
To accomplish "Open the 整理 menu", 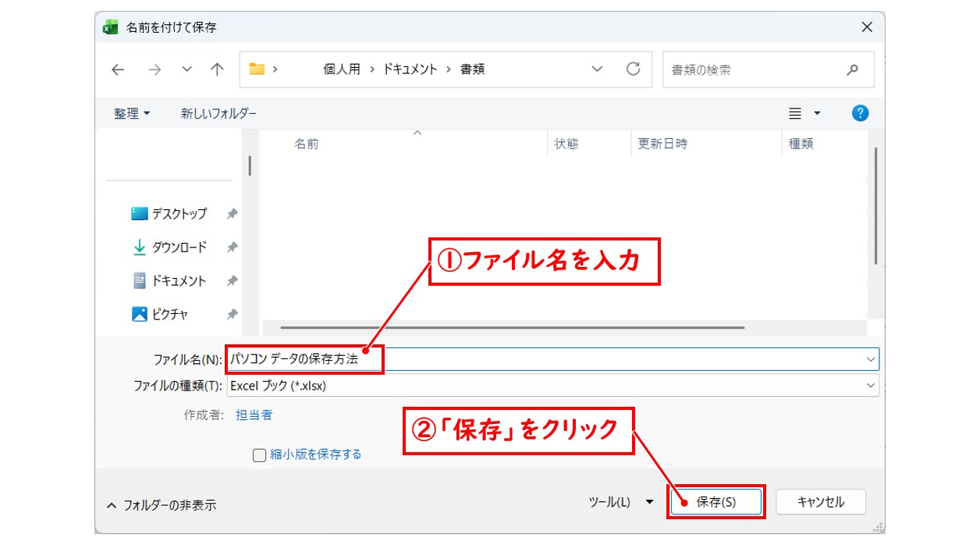I will click(x=130, y=113).
